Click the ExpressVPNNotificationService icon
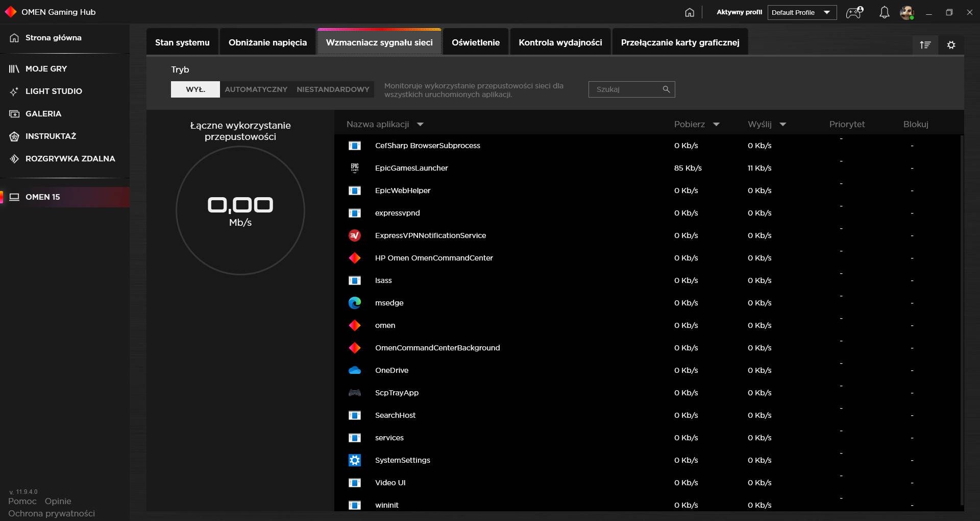 click(355, 235)
